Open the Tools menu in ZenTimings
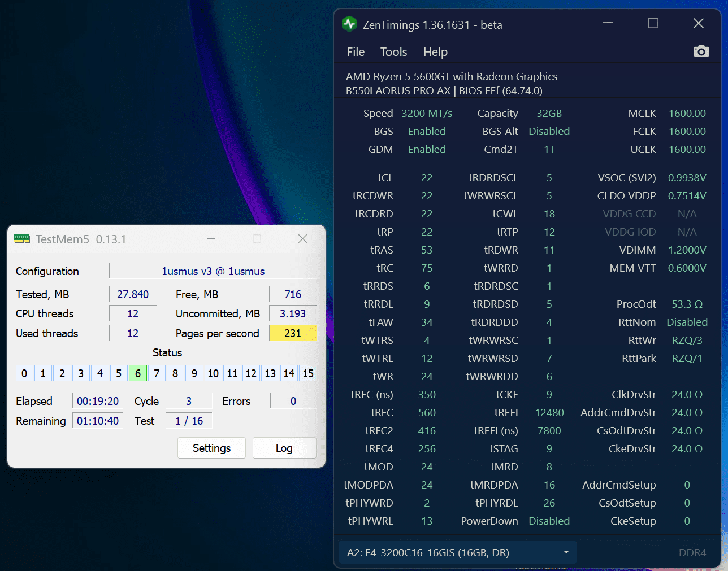Screen dimensions: 728x571 393,52
